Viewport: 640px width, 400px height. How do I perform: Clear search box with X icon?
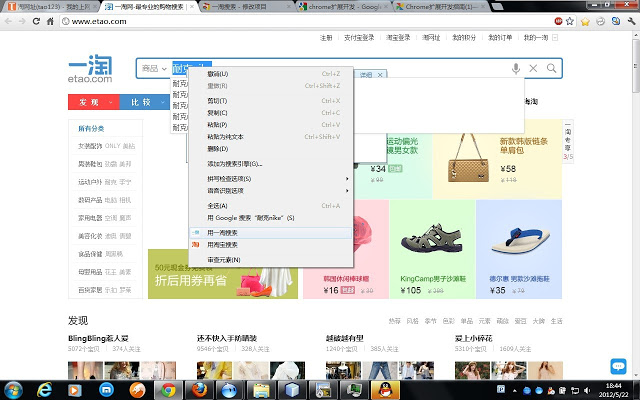(x=533, y=68)
